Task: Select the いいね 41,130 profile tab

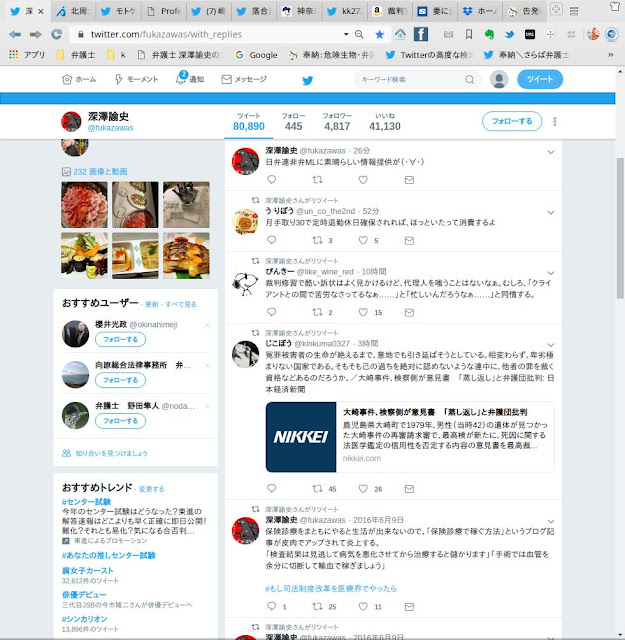Action: click(x=385, y=122)
